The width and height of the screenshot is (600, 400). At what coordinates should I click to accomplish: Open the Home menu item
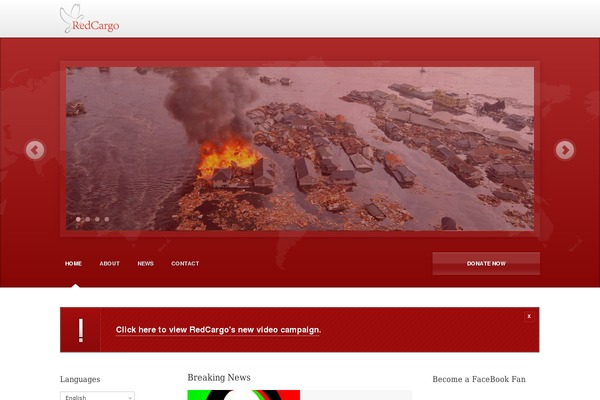click(73, 263)
